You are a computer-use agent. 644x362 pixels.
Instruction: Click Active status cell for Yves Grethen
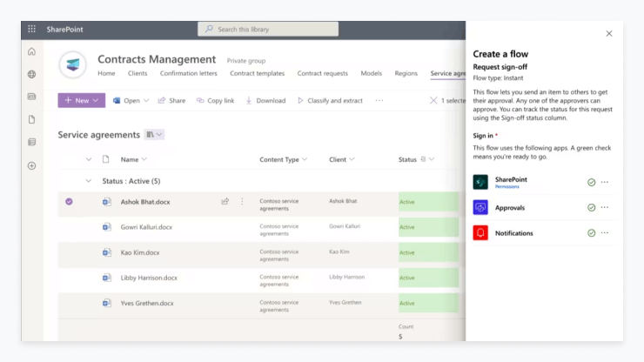pyautogui.click(x=428, y=303)
